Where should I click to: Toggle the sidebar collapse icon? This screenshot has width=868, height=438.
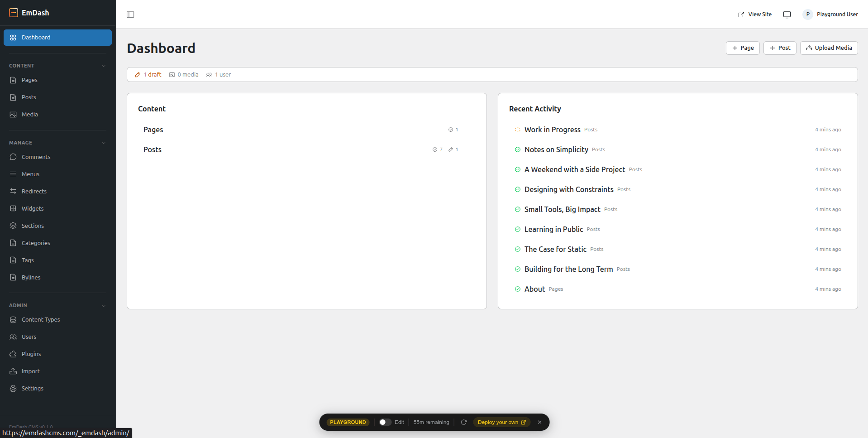pyautogui.click(x=130, y=14)
